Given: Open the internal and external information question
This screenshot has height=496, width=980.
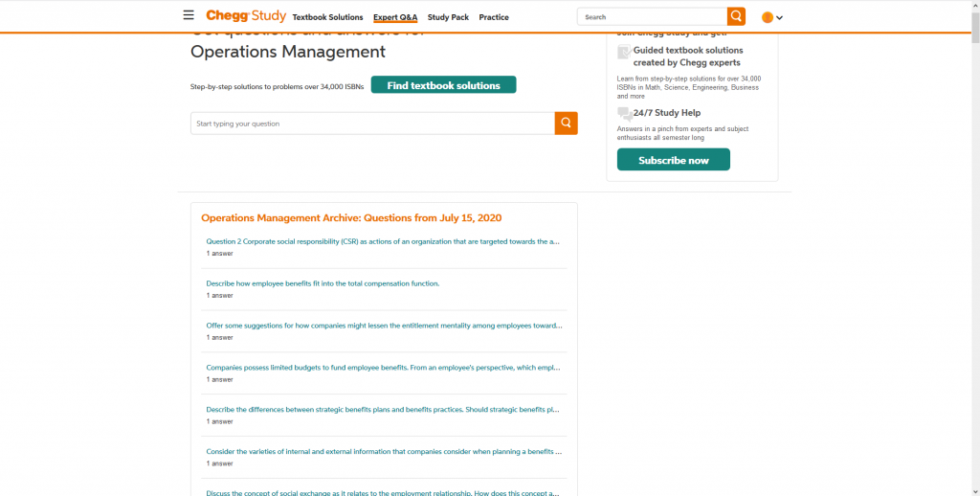Looking at the screenshot, I should tap(384, 452).
